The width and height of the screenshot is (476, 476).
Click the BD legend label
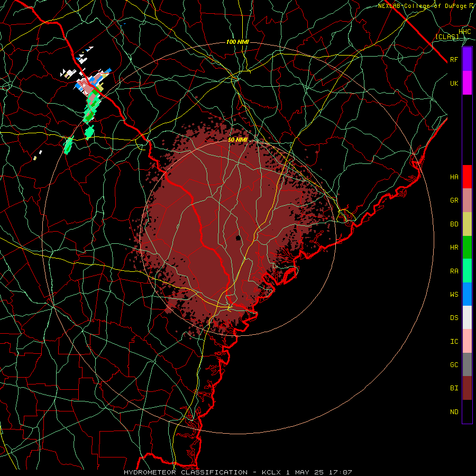pos(454,224)
